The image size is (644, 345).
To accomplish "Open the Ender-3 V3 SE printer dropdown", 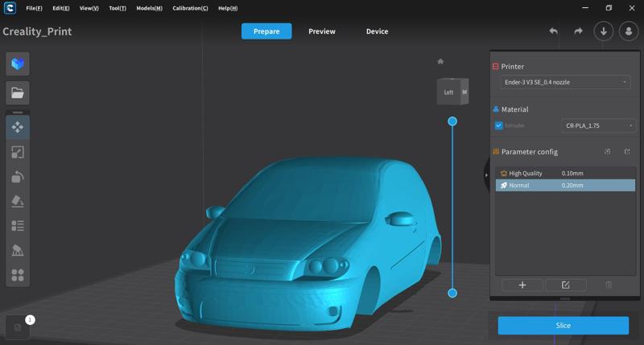I will pyautogui.click(x=565, y=82).
